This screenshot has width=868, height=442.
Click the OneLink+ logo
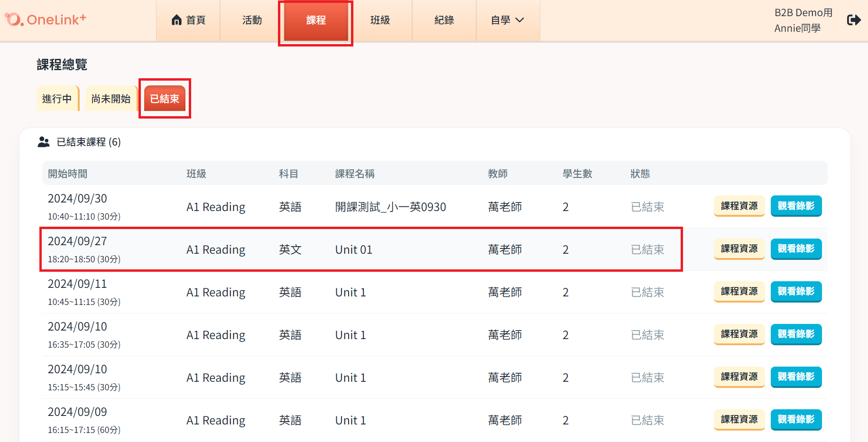pyautogui.click(x=46, y=19)
